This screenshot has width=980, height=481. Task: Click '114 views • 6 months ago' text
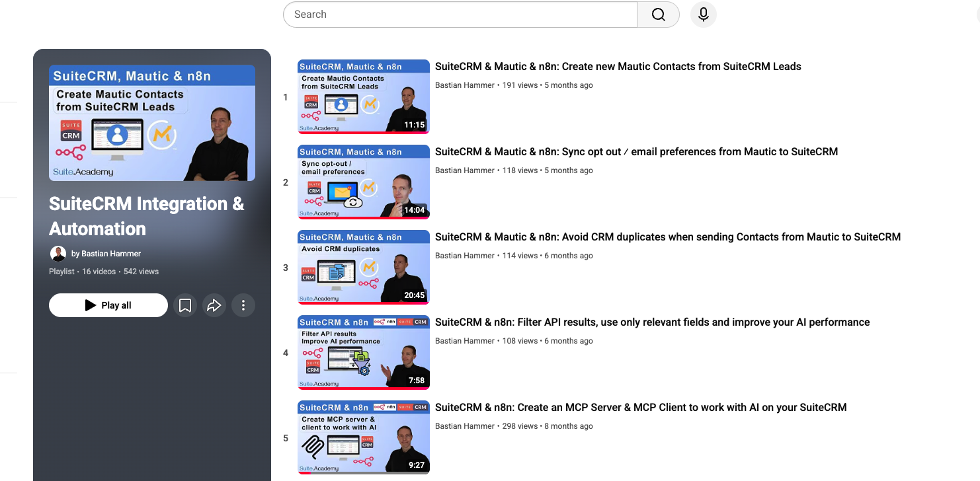tap(548, 256)
